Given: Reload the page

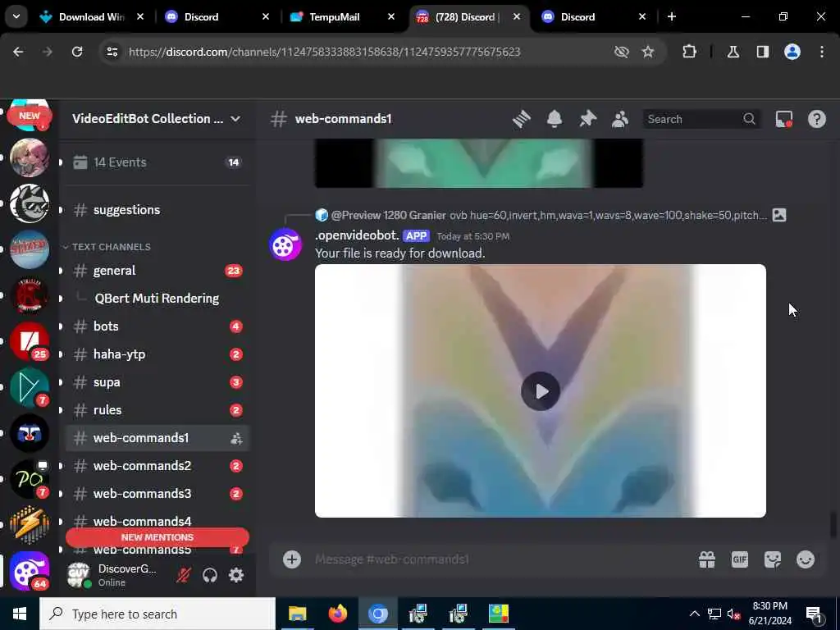Looking at the screenshot, I should click(x=77, y=52).
